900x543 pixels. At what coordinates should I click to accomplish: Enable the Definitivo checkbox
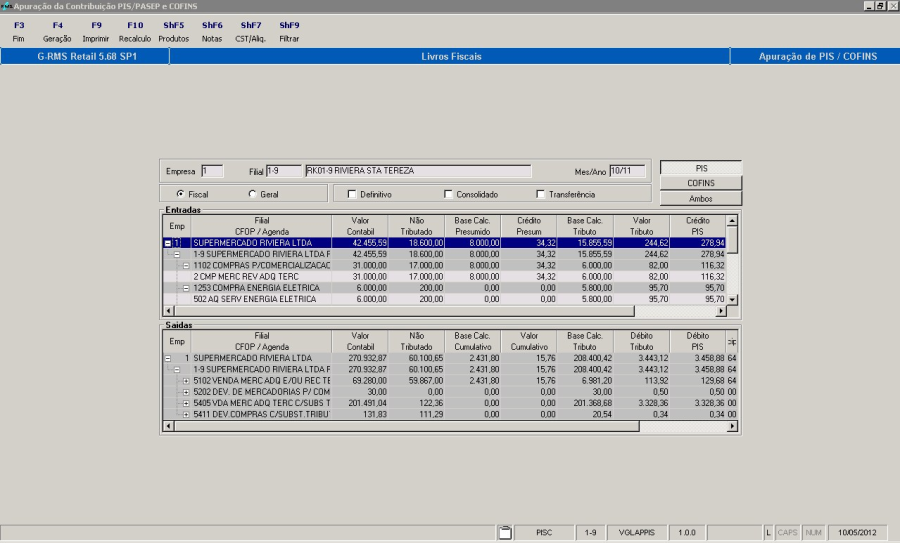tap(351, 194)
